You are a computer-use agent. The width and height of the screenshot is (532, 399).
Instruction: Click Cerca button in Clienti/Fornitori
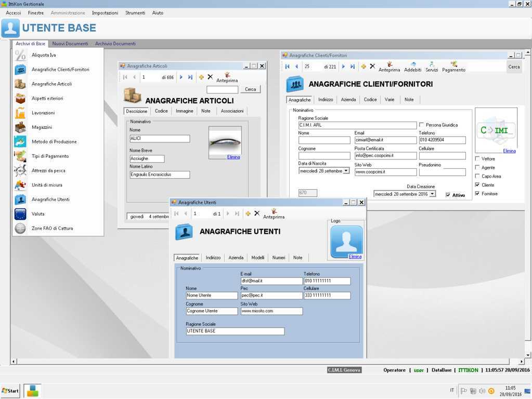click(x=514, y=67)
